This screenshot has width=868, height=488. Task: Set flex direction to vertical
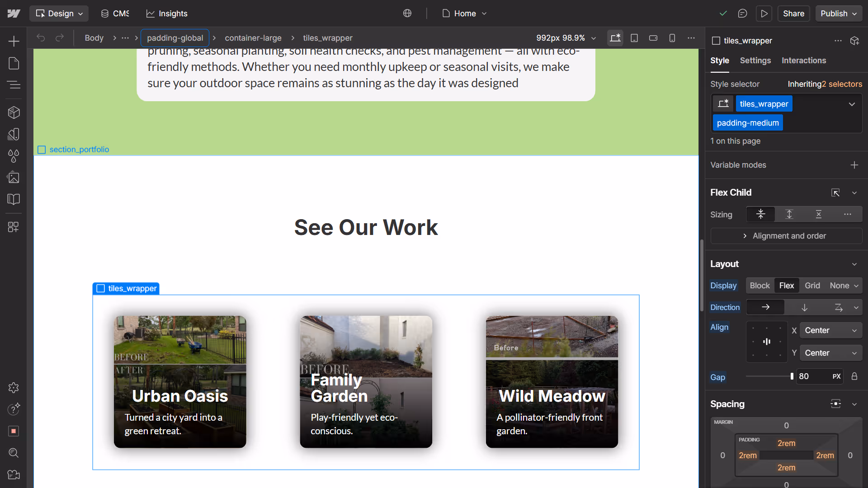(x=804, y=307)
